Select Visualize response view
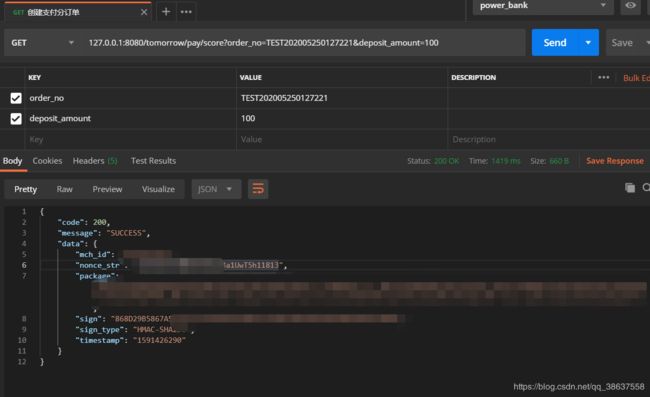 [158, 189]
